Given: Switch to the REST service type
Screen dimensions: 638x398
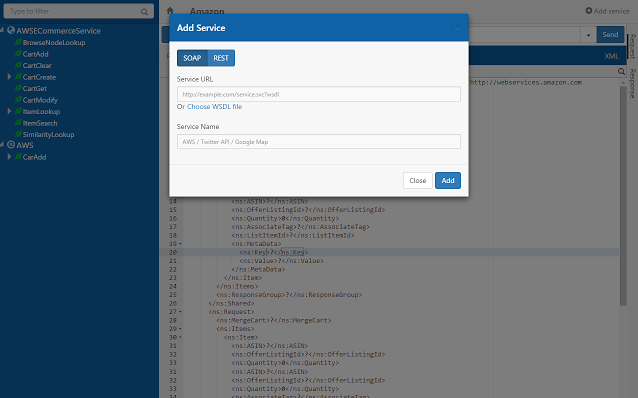Looking at the screenshot, I should [x=221, y=58].
